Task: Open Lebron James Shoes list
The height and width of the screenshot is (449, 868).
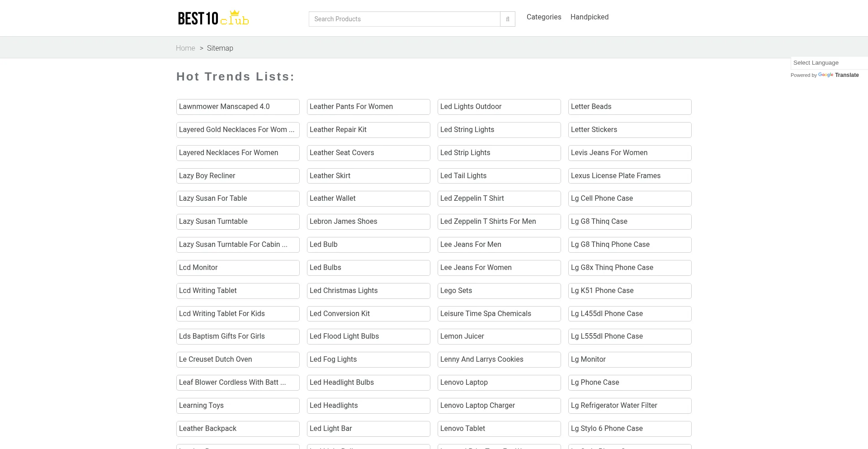Action: [x=368, y=222]
